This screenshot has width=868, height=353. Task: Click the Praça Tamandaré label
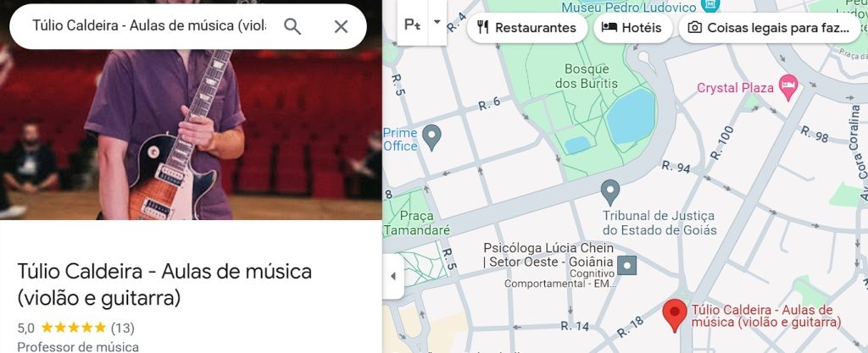pos(416,223)
